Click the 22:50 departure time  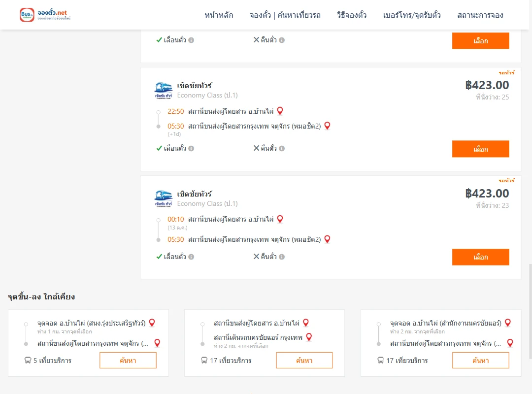coord(176,112)
